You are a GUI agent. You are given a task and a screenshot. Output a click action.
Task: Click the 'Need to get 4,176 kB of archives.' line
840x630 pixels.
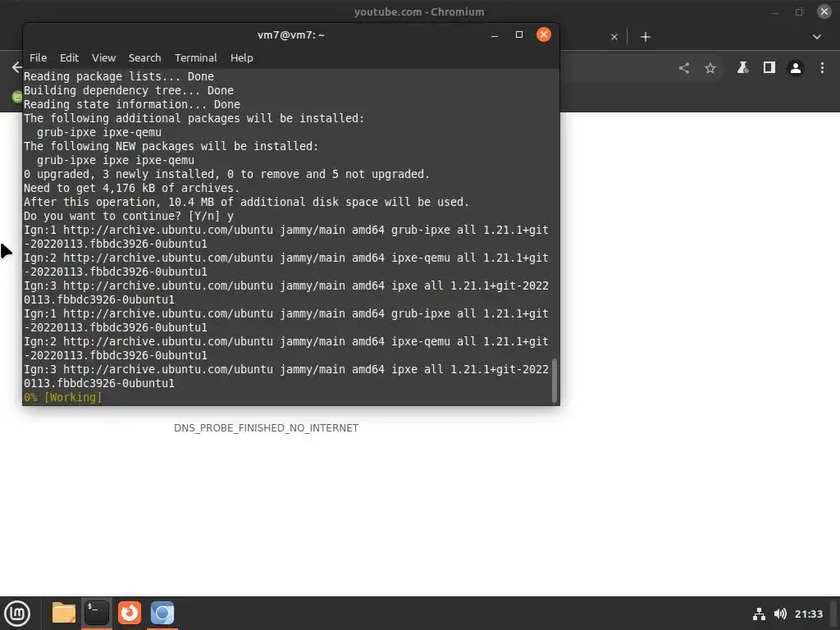point(131,188)
